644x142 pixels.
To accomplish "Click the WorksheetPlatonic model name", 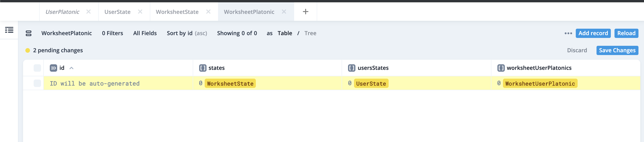I will point(67,33).
